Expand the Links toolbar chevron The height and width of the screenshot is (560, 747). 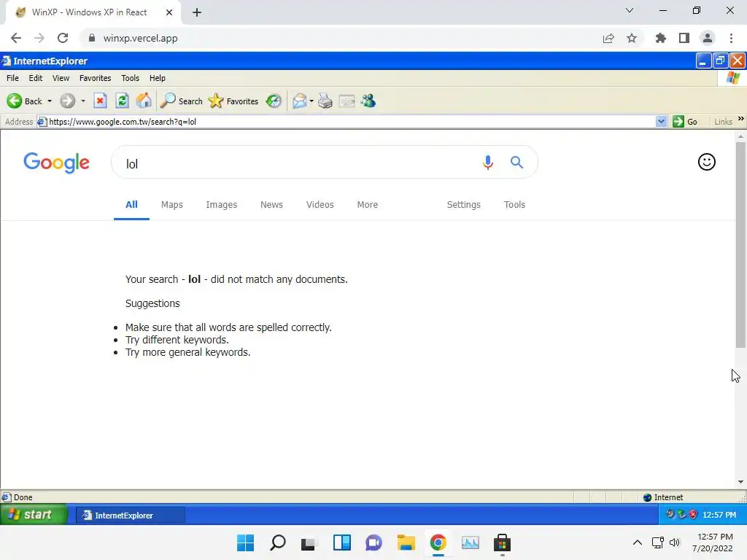point(741,119)
